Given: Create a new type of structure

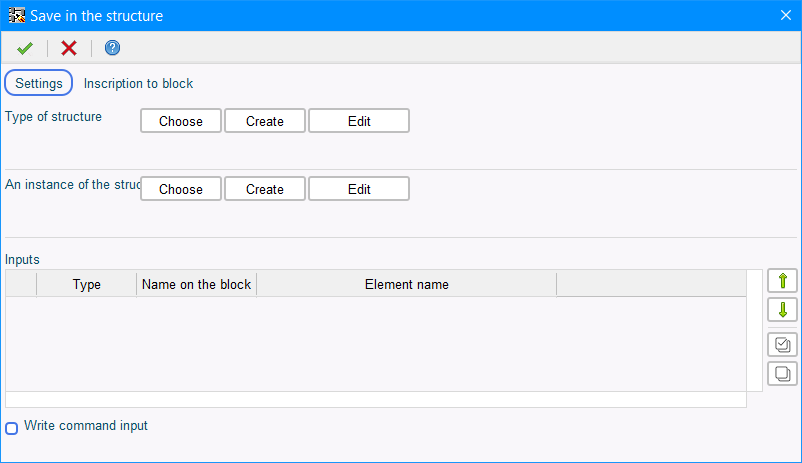Looking at the screenshot, I should tap(264, 121).
